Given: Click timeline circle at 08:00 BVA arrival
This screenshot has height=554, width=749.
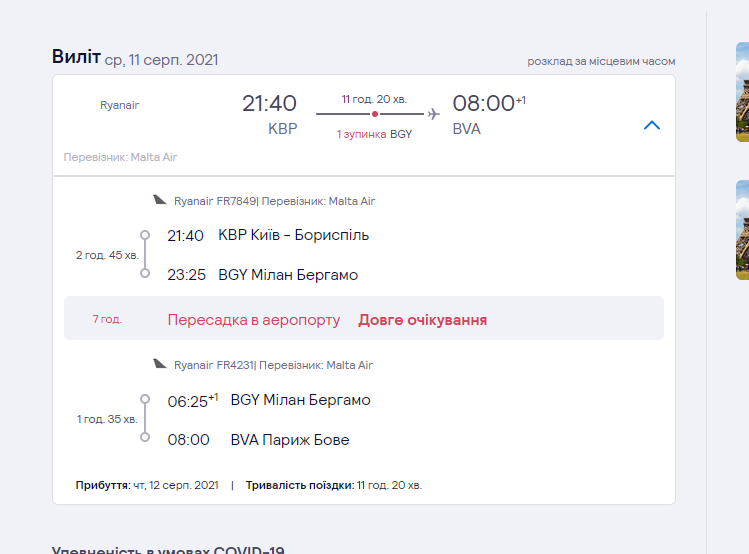Looking at the screenshot, I should [145, 437].
